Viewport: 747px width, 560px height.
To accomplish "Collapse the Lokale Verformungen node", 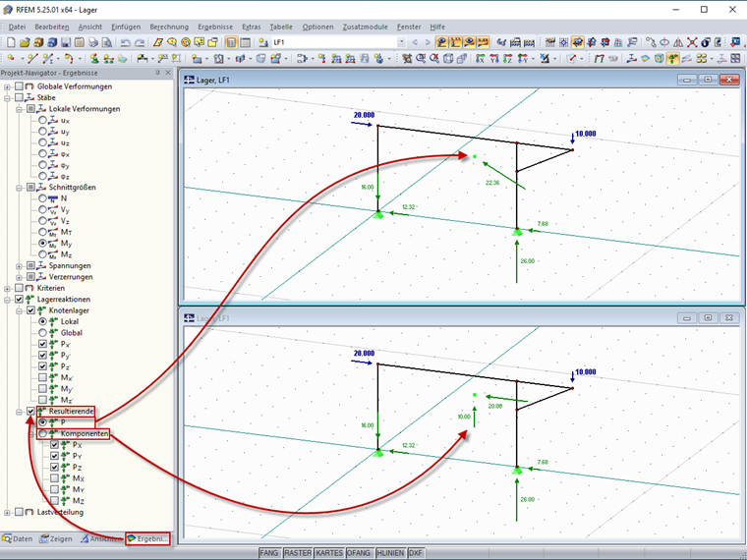I will coord(19,109).
